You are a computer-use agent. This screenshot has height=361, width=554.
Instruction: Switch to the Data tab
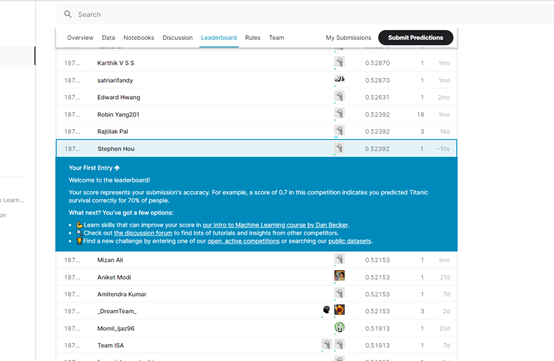pos(108,37)
